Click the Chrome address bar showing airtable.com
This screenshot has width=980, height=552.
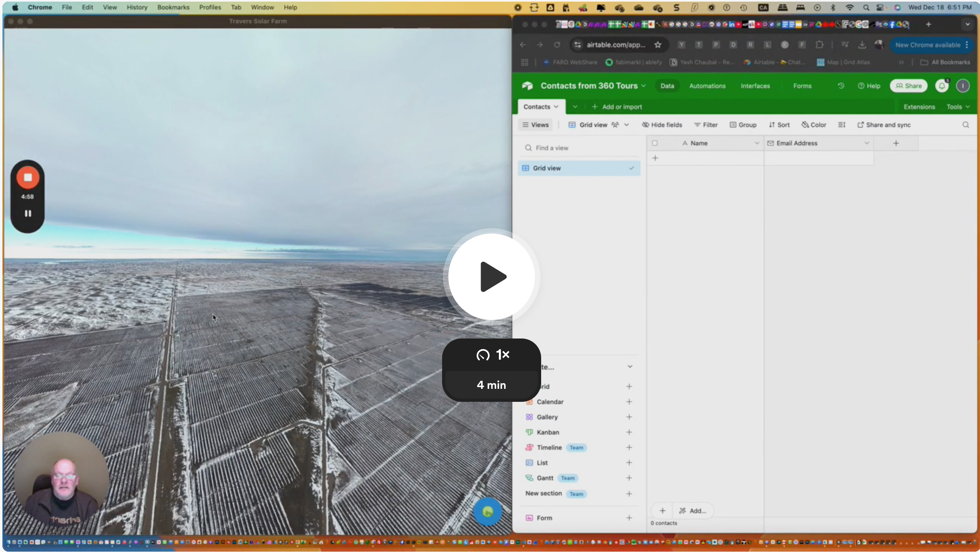pyautogui.click(x=616, y=45)
